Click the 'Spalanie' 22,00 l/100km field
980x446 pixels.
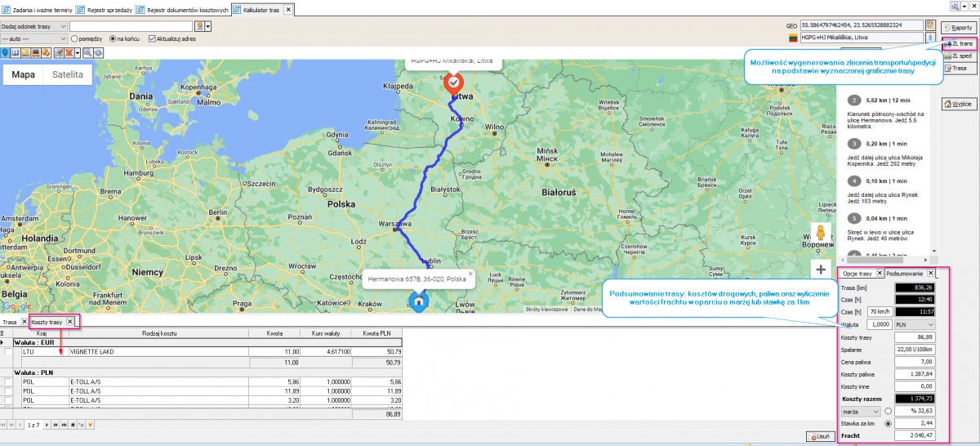915,349
